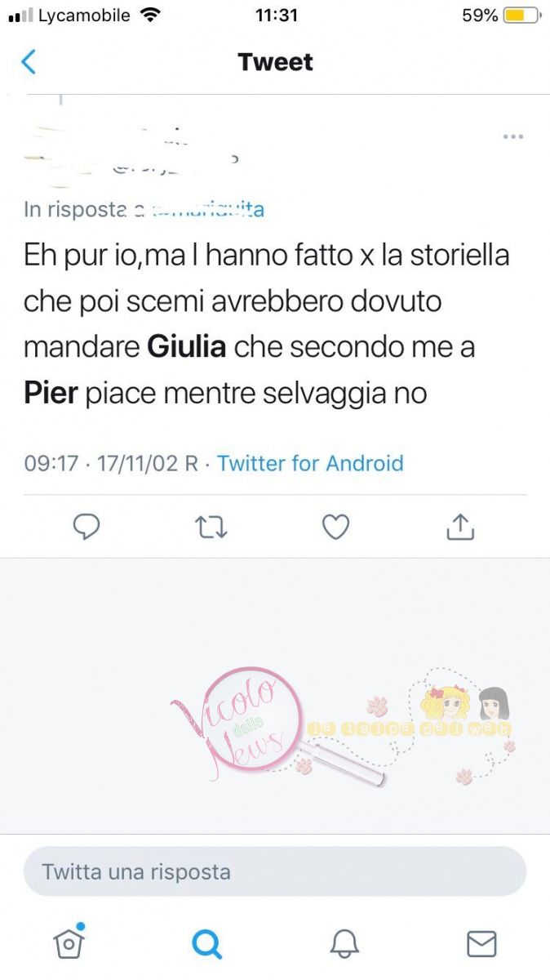The image size is (550, 980).
Task: Open the 'Twitter for Android' link
Action: pos(310,463)
